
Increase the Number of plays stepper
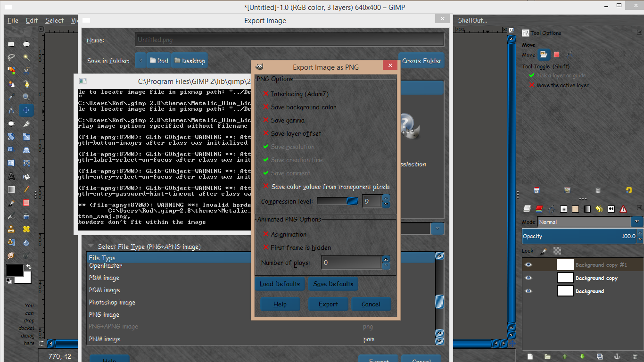(x=386, y=259)
